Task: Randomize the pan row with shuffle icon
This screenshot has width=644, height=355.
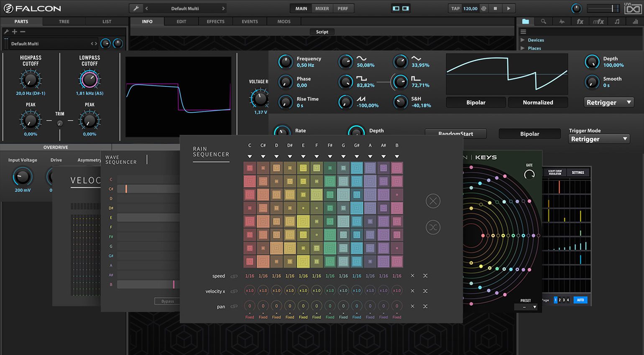Action: [425, 306]
